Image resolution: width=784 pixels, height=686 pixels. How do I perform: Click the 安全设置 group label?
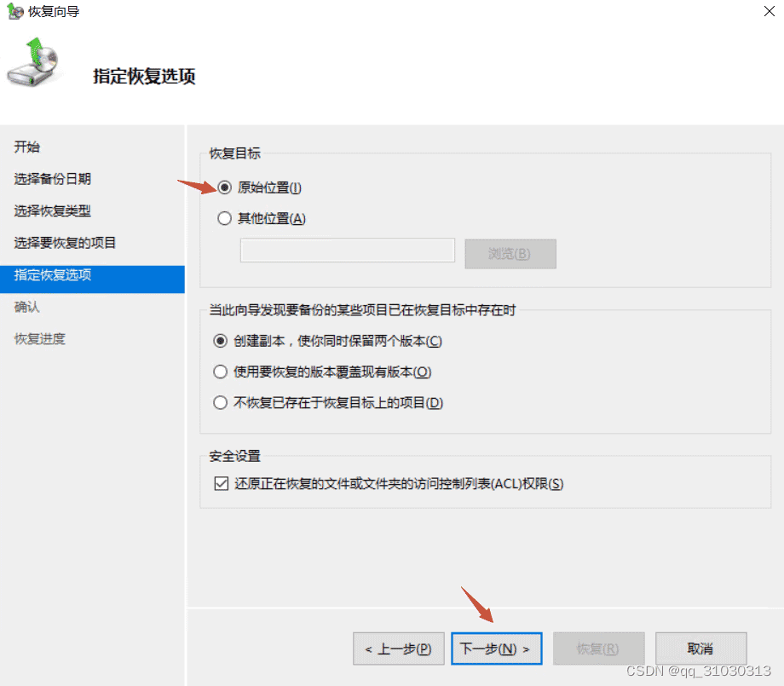pyautogui.click(x=235, y=456)
